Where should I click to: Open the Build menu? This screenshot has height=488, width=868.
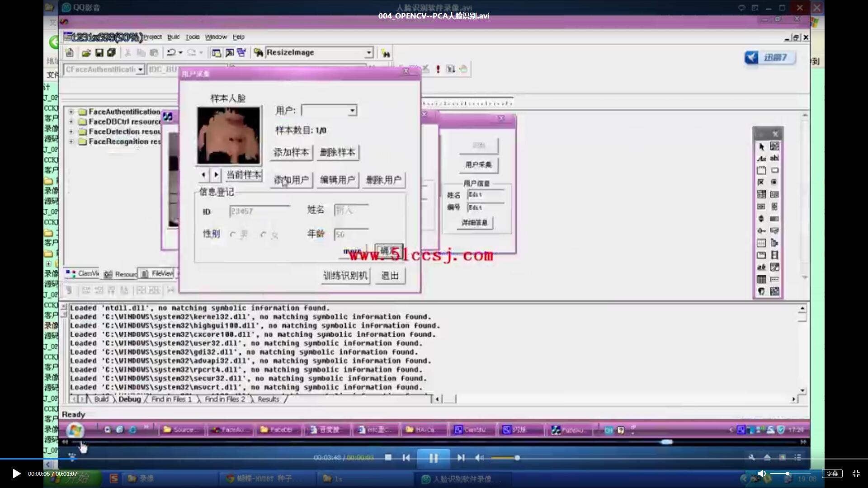coord(173,37)
